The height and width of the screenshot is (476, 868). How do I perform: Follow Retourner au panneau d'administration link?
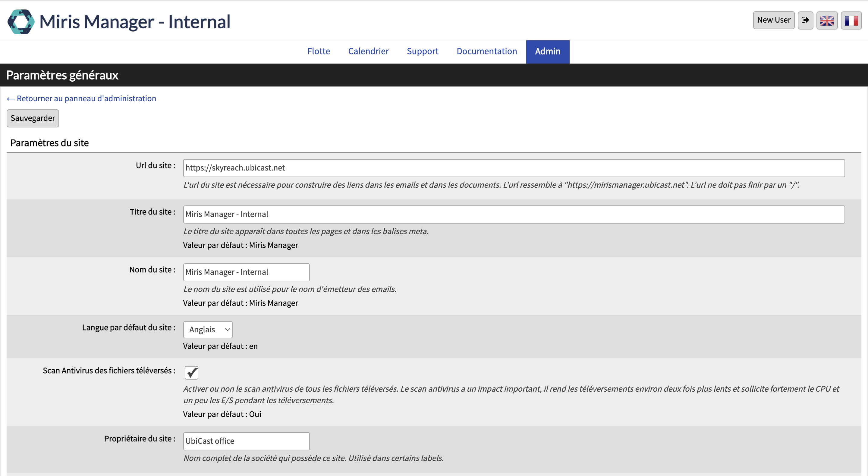click(81, 99)
